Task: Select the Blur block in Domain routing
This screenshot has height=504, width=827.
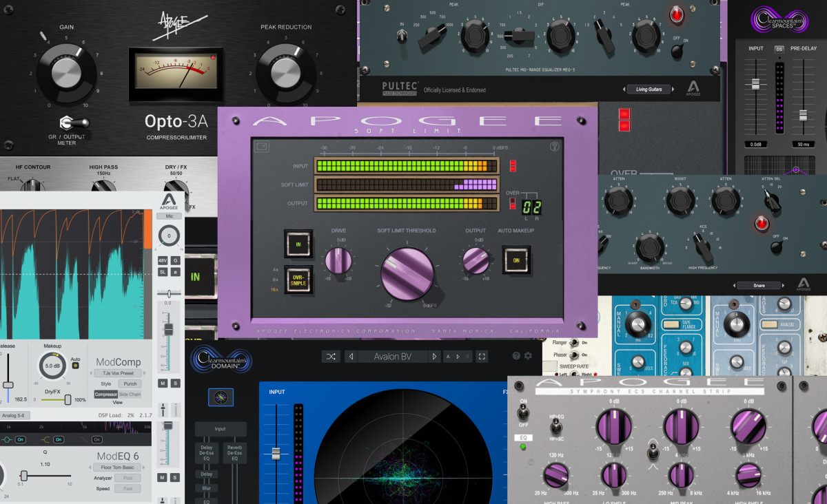Action: (x=207, y=488)
